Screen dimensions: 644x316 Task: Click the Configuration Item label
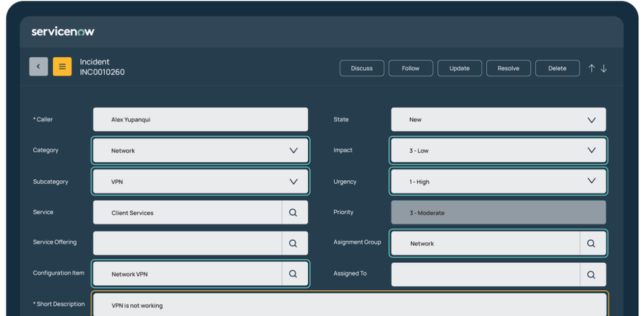tap(59, 273)
